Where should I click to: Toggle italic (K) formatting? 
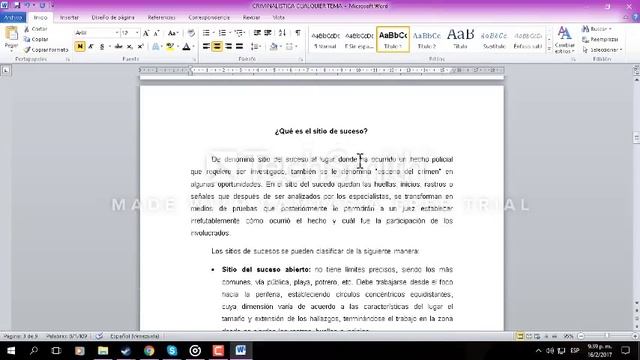tap(91, 47)
